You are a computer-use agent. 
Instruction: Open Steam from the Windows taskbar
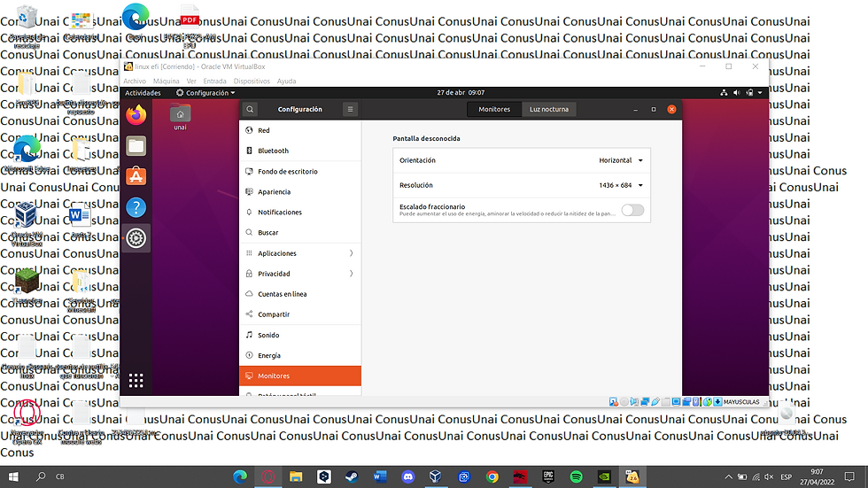[x=352, y=476]
